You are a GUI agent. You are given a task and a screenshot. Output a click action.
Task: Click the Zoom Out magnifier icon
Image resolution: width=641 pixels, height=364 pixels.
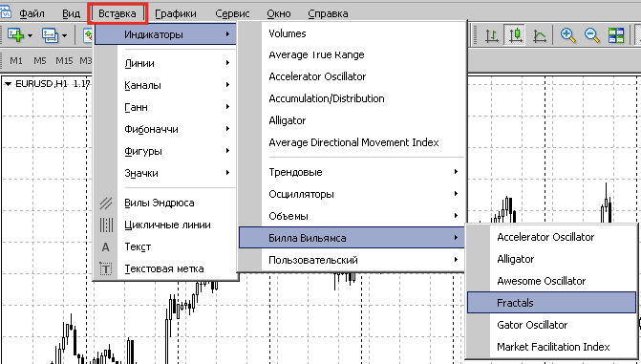pos(591,35)
